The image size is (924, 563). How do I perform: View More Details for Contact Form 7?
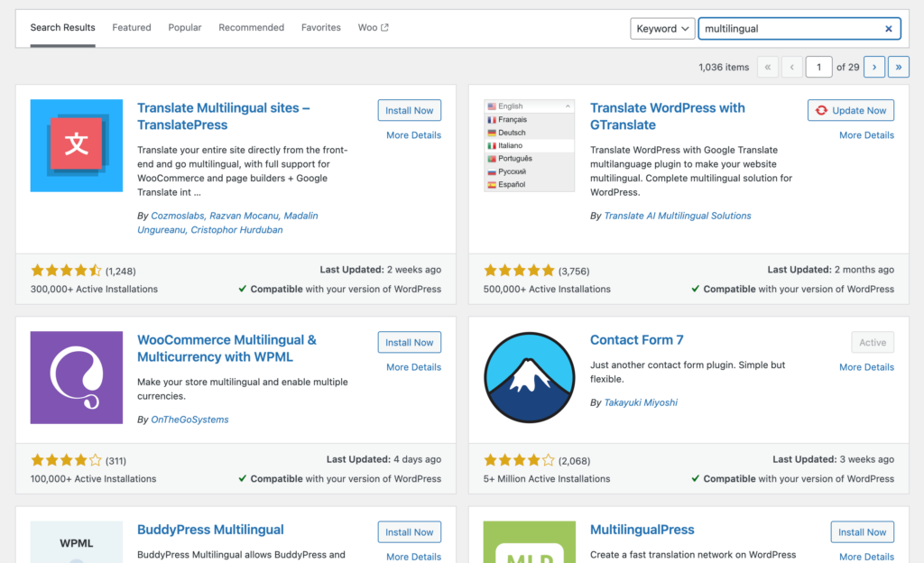coord(867,367)
